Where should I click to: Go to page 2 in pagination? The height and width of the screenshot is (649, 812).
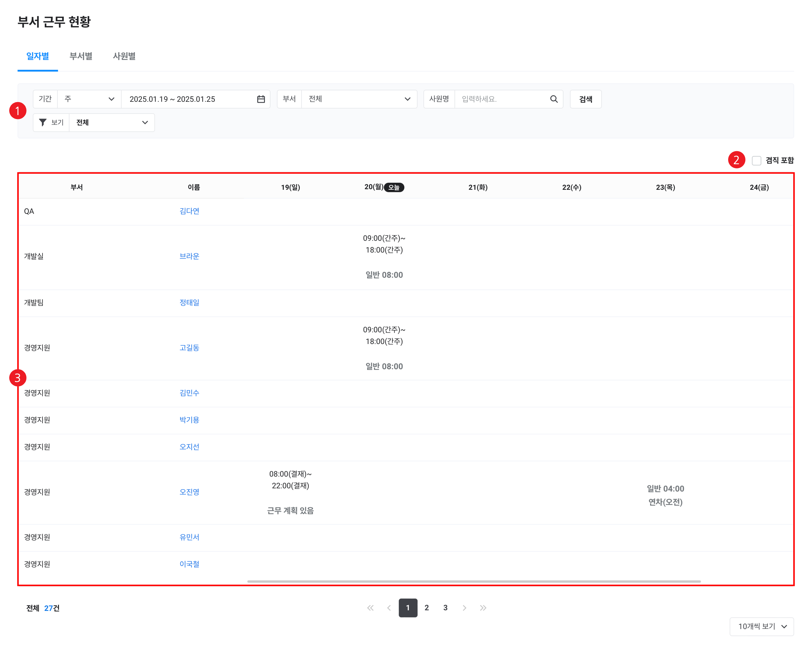[426, 608]
